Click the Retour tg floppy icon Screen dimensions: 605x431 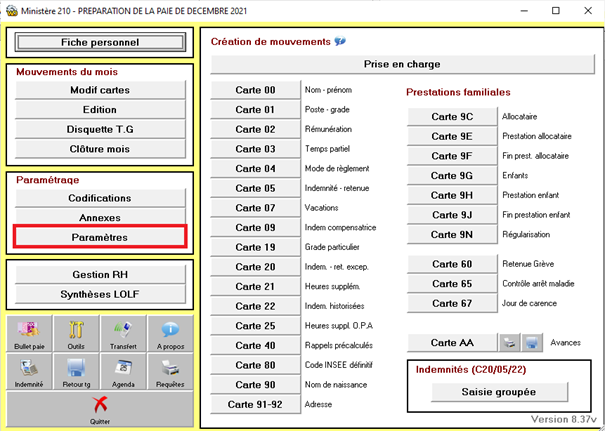(76, 372)
